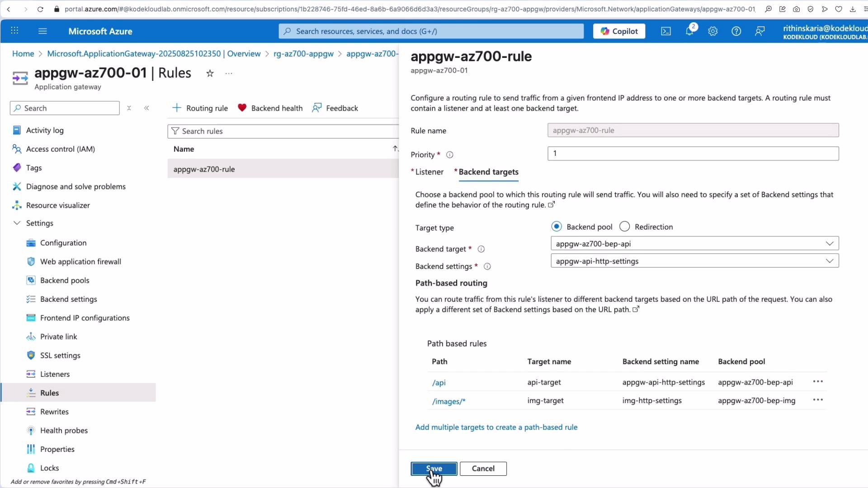Viewport: 868px width, 488px height.
Task: Click the Backend target info icon
Action: (481, 249)
